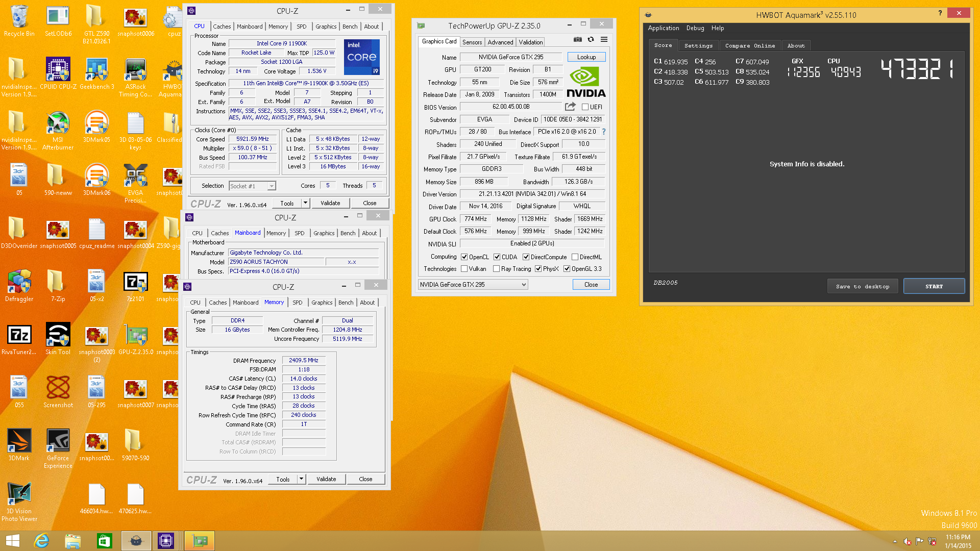Click the GPU-Z refresh icon

pos(591,39)
